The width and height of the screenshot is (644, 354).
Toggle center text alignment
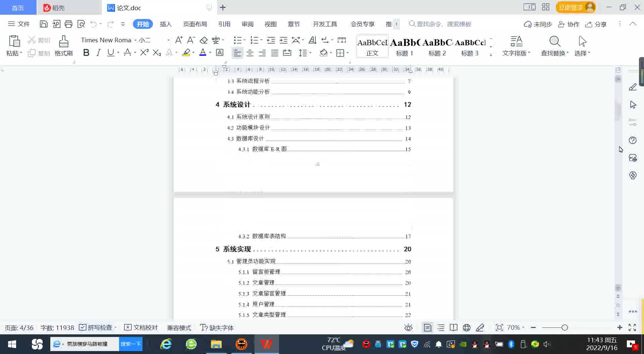point(250,53)
